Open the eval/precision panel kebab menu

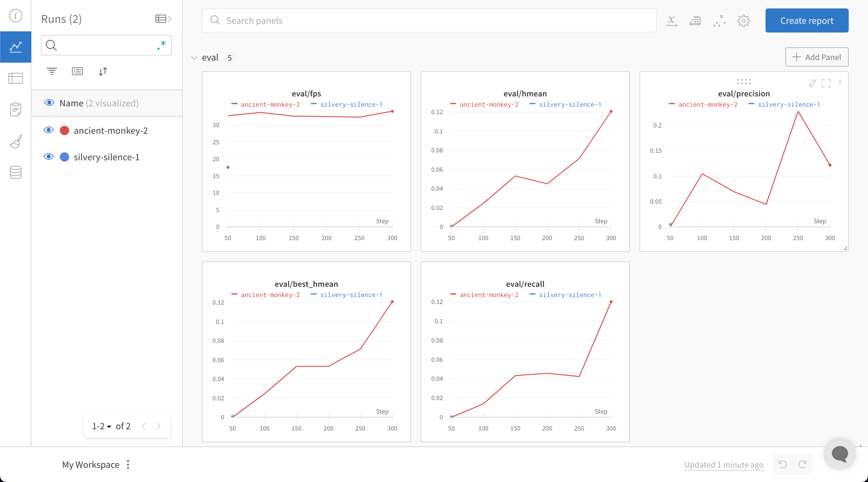click(x=840, y=83)
